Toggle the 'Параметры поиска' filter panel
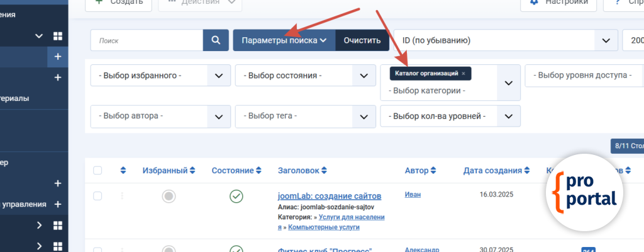The image size is (644, 252). click(x=284, y=40)
